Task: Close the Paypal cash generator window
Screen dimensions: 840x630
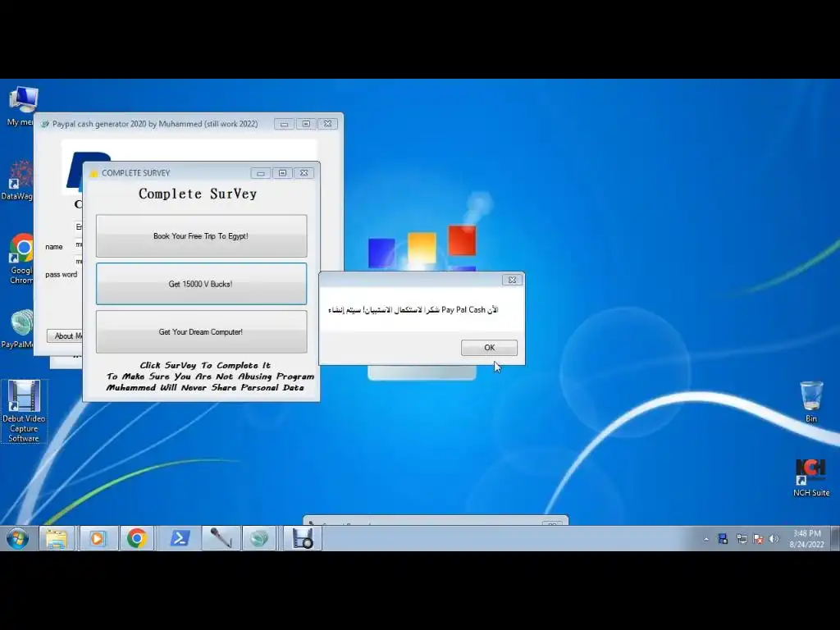Action: point(328,124)
